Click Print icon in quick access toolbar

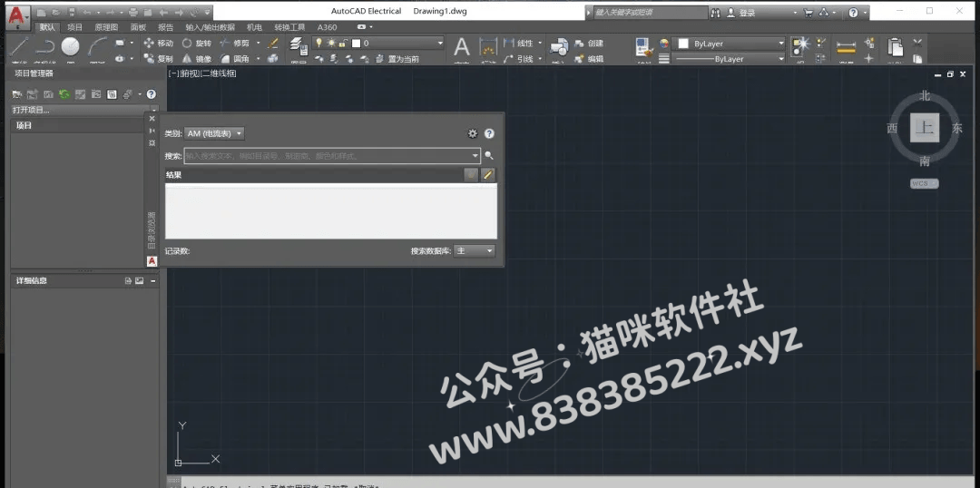[x=132, y=12]
